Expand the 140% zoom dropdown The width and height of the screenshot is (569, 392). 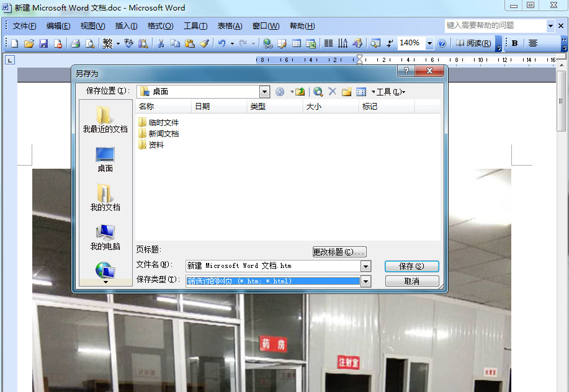point(429,43)
